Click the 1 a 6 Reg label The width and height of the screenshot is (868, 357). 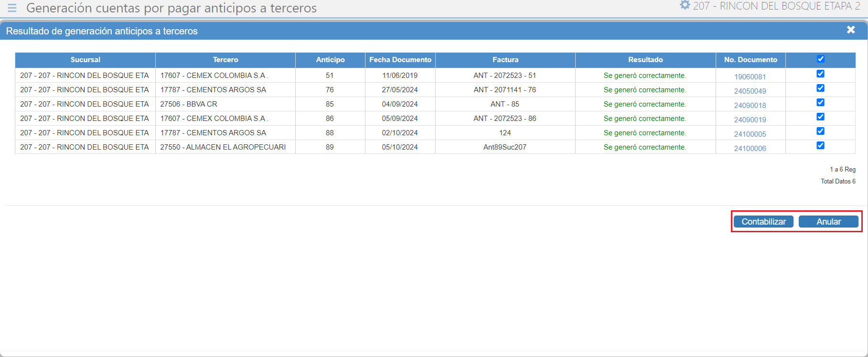pyautogui.click(x=843, y=170)
